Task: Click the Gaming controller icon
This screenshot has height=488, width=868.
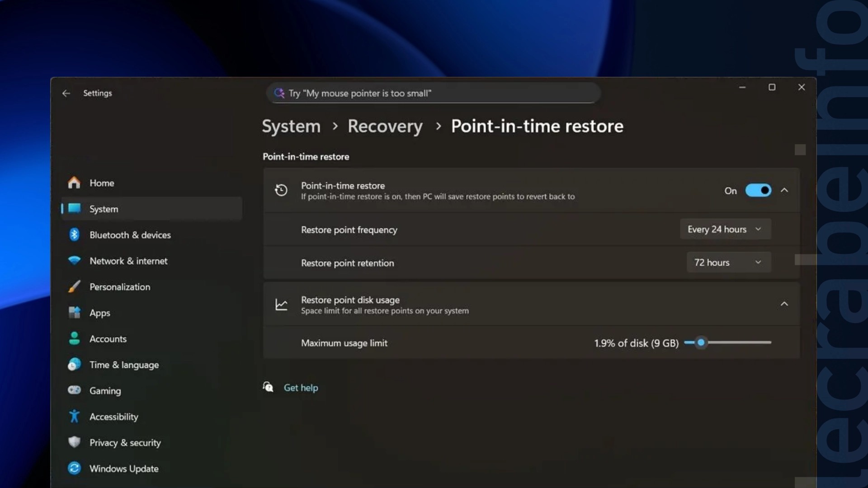Action: pyautogui.click(x=74, y=390)
